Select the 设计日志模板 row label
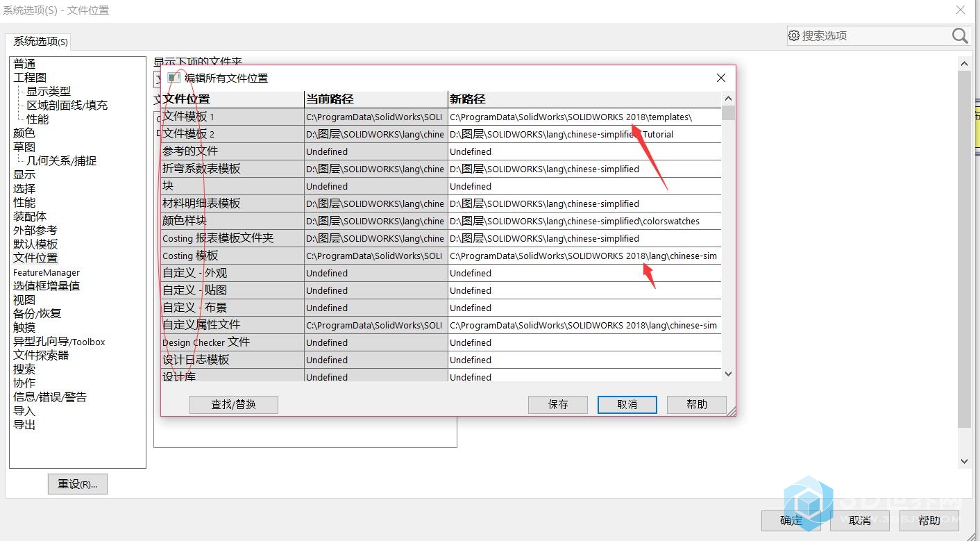This screenshot has height=541, width=980. tap(233, 360)
